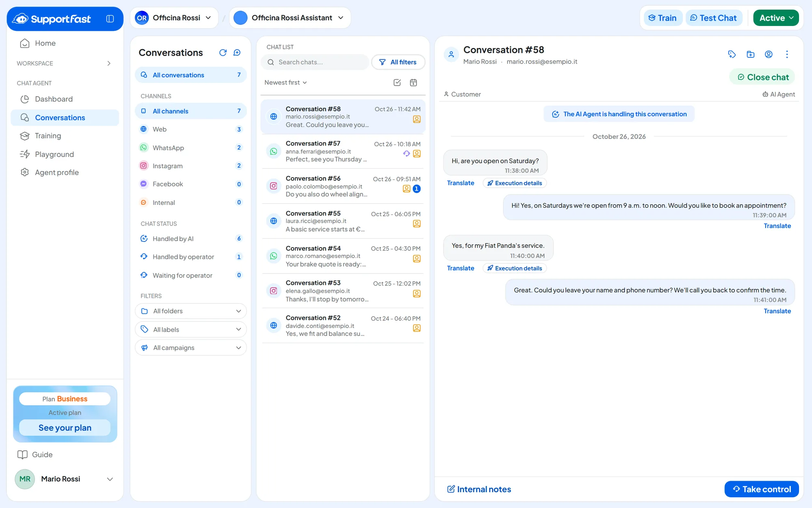Click operator headset icon on Conversation #57
The height and width of the screenshot is (508, 812).
[406, 154]
